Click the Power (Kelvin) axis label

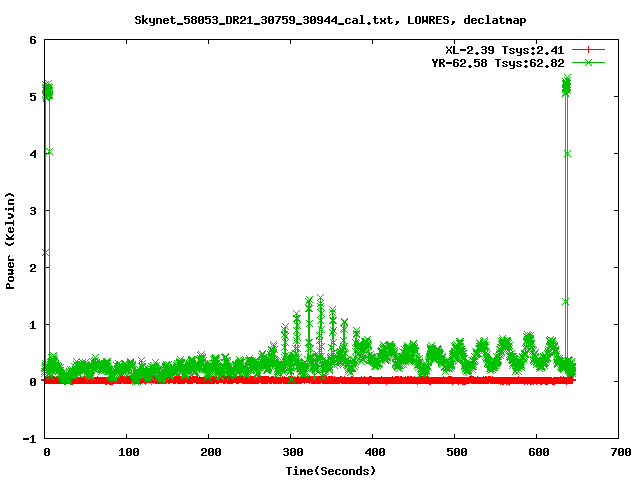pyautogui.click(x=10, y=241)
